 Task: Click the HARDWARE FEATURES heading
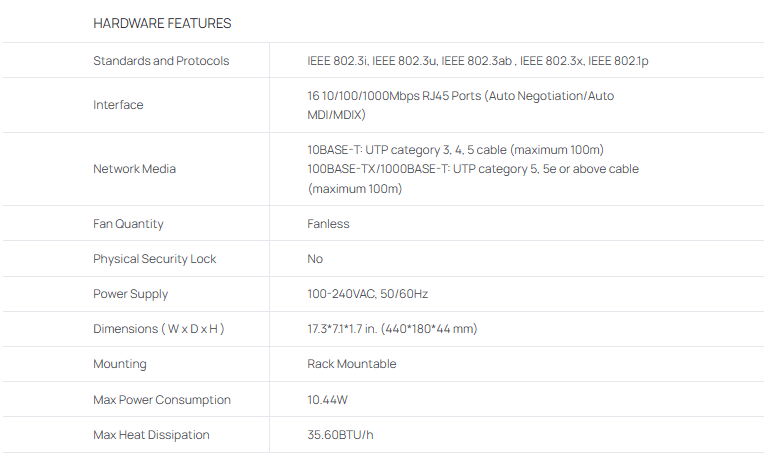[x=162, y=22]
